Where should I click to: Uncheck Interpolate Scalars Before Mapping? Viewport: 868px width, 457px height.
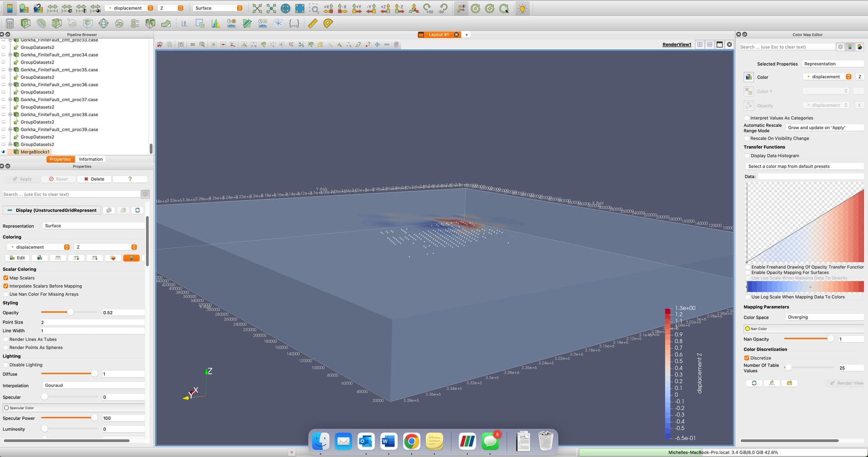[x=6, y=286]
